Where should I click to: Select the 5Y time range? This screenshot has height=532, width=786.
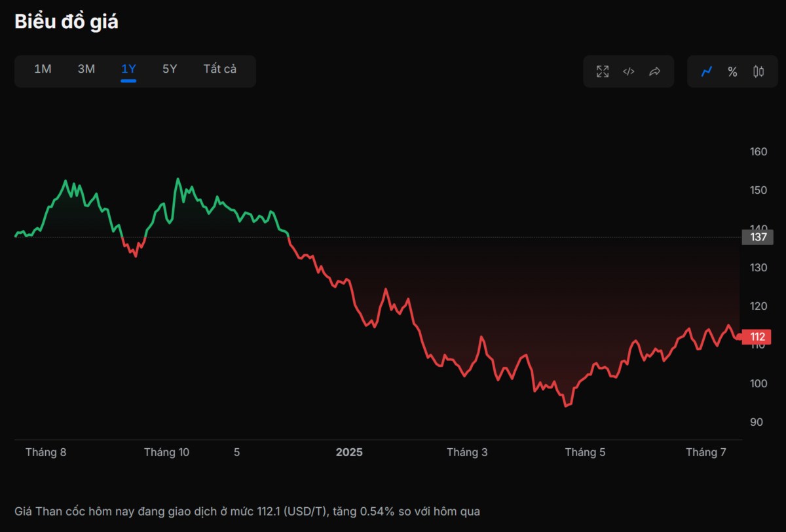click(170, 69)
